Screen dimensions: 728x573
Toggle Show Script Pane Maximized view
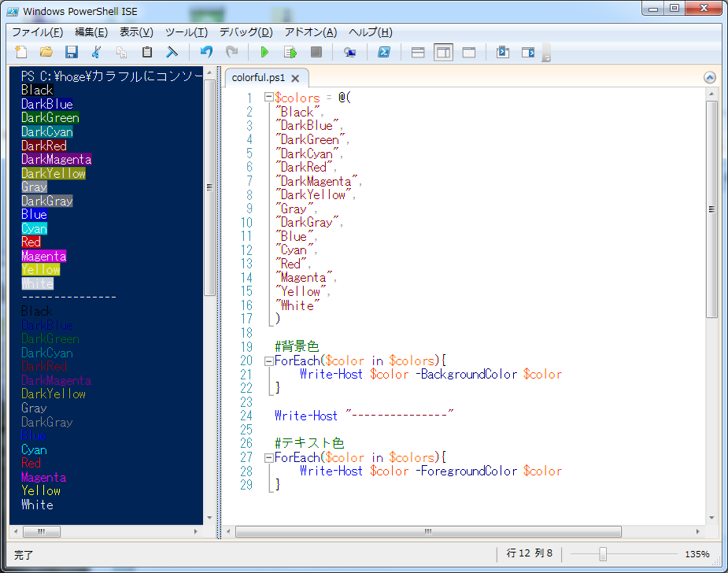point(467,52)
